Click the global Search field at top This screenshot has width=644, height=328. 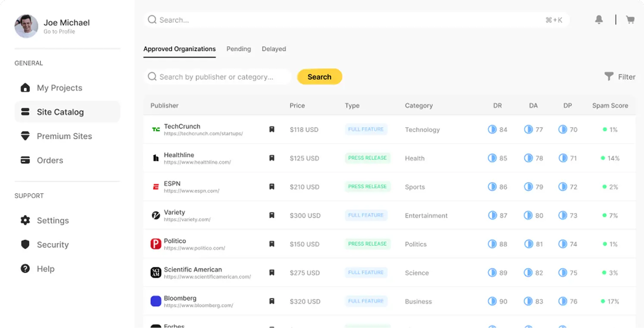[356, 20]
